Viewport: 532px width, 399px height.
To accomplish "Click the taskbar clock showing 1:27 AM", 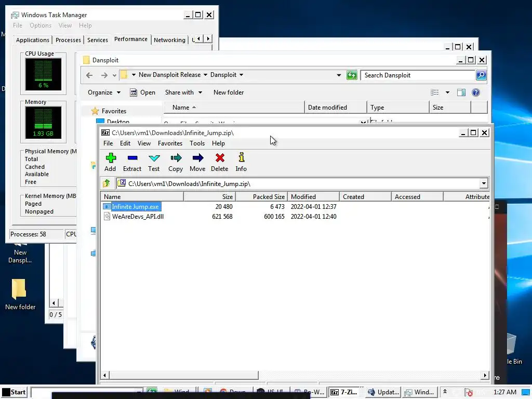I will pos(505,392).
